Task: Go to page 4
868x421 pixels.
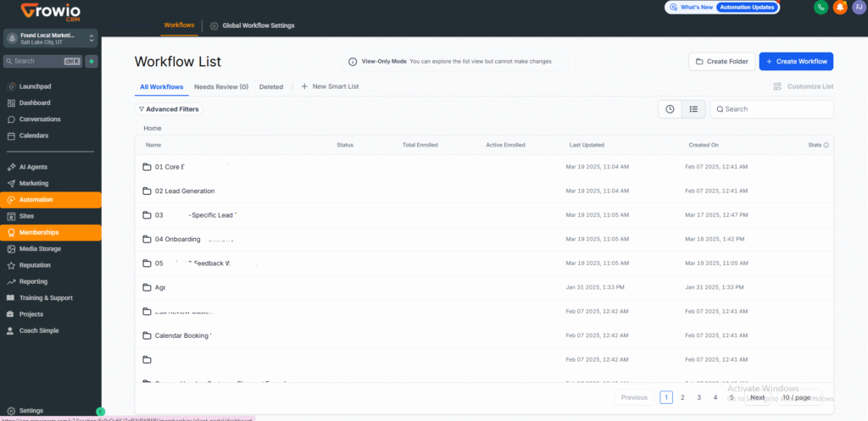Action: 715,397
